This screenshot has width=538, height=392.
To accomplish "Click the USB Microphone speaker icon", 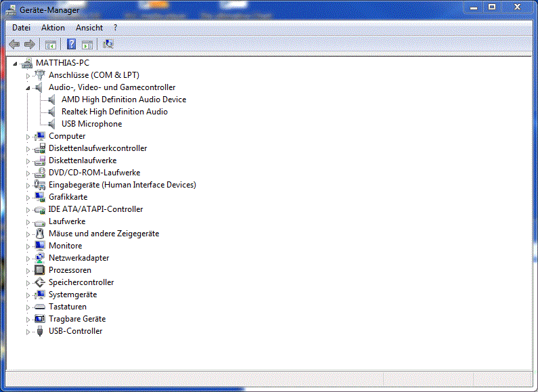I will click(51, 124).
